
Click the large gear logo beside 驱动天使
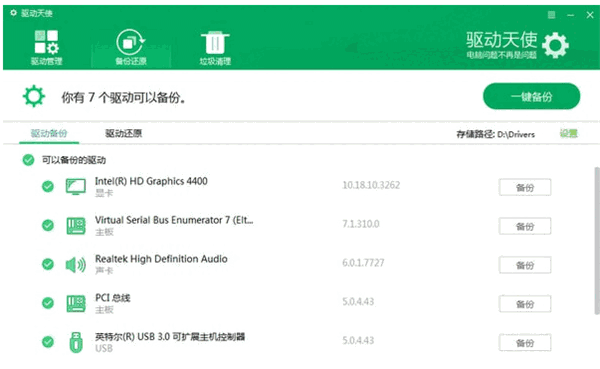[556, 46]
